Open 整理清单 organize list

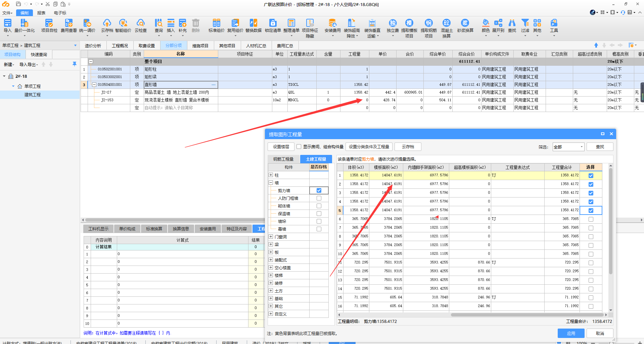tap(291, 26)
